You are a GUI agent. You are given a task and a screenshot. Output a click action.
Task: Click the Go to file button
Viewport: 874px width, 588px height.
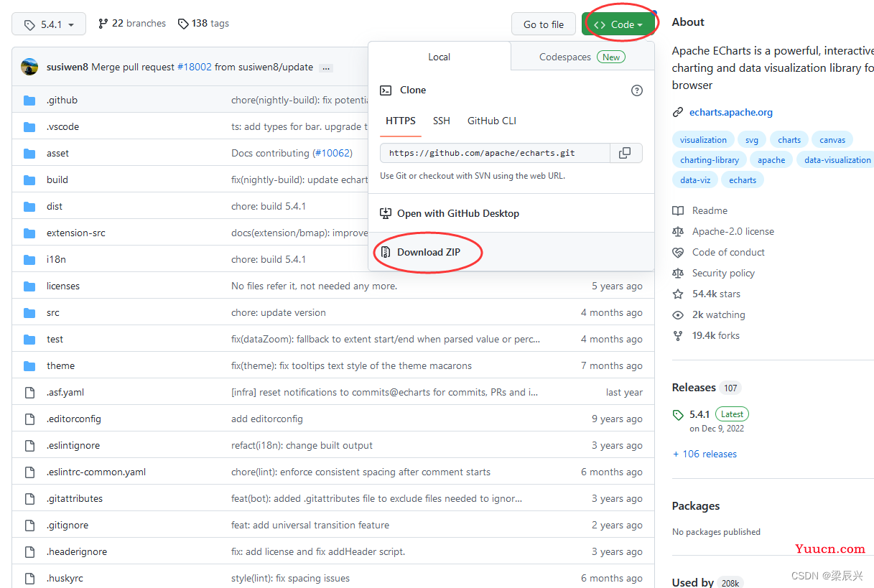click(543, 24)
